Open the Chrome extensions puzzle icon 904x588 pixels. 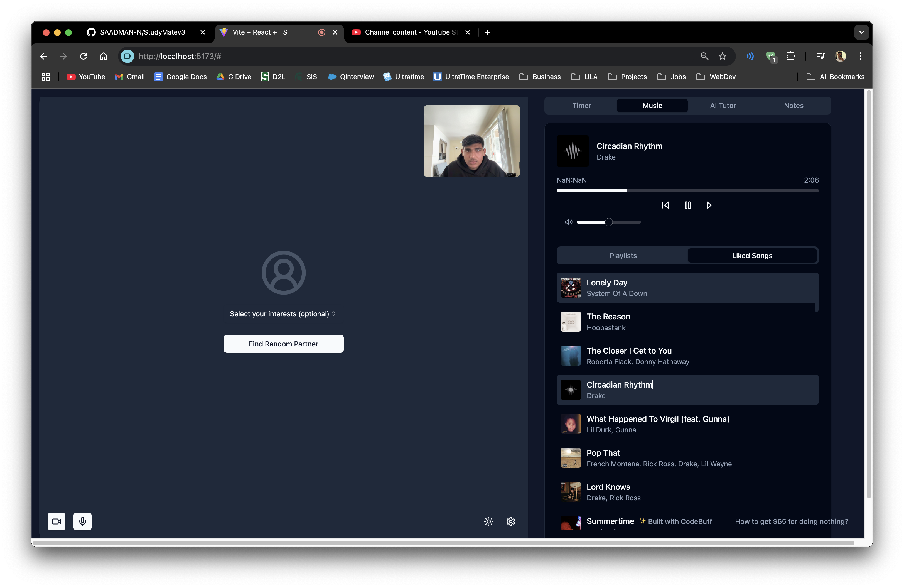(790, 56)
